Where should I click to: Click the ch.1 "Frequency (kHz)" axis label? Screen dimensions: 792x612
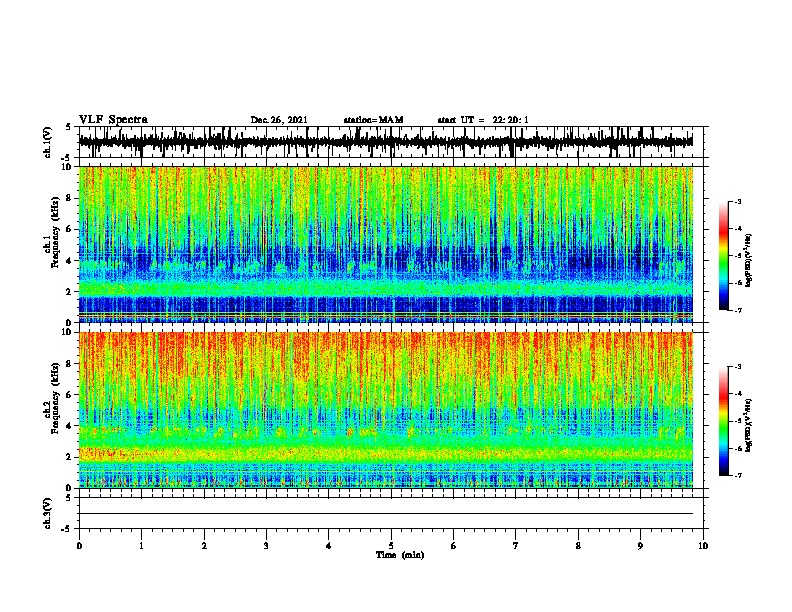tap(55, 233)
